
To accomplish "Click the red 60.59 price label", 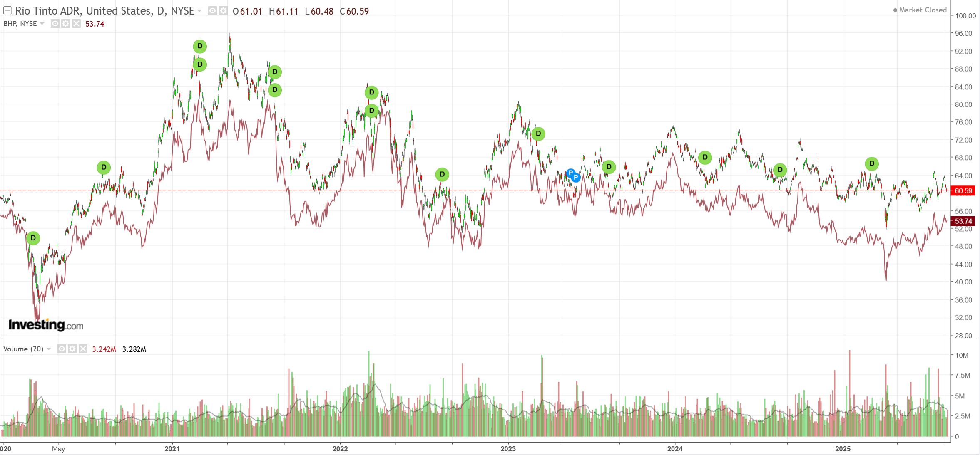I will (x=963, y=191).
